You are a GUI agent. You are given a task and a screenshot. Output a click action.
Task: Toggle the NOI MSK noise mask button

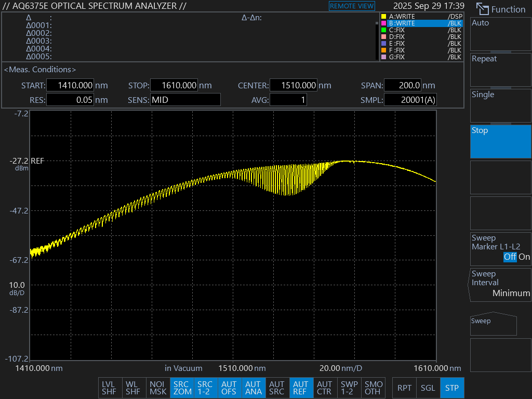158,388
